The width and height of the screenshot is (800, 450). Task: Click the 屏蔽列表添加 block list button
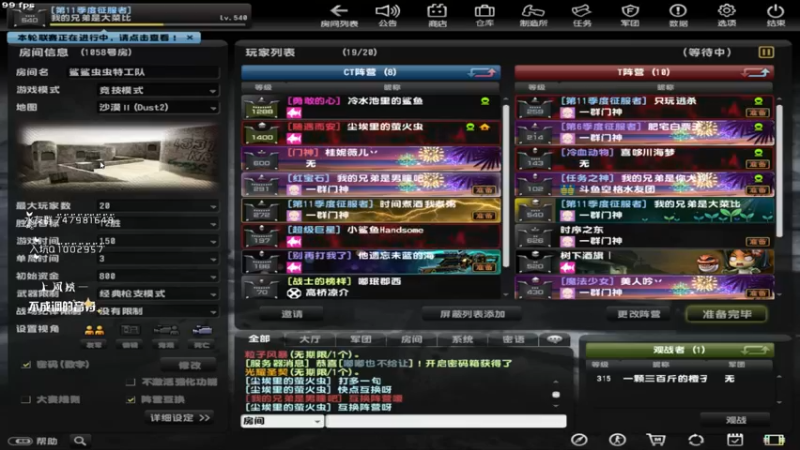click(472, 314)
